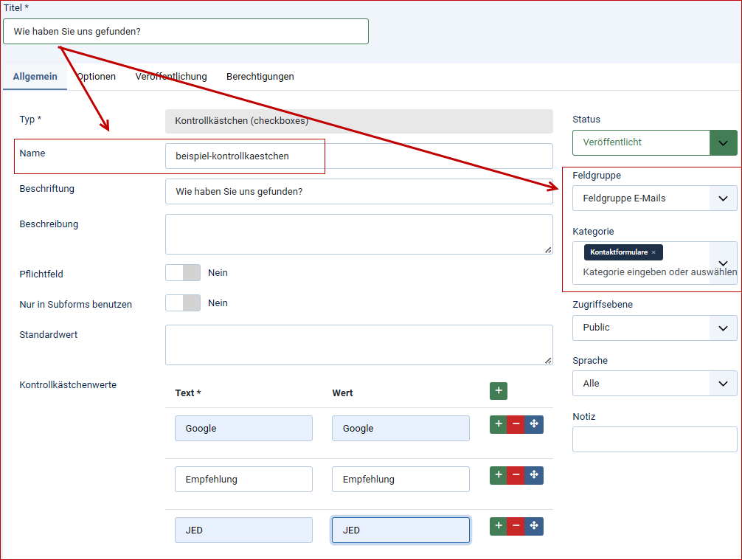
Task: Click into the Beschreibung text area
Action: coord(358,235)
